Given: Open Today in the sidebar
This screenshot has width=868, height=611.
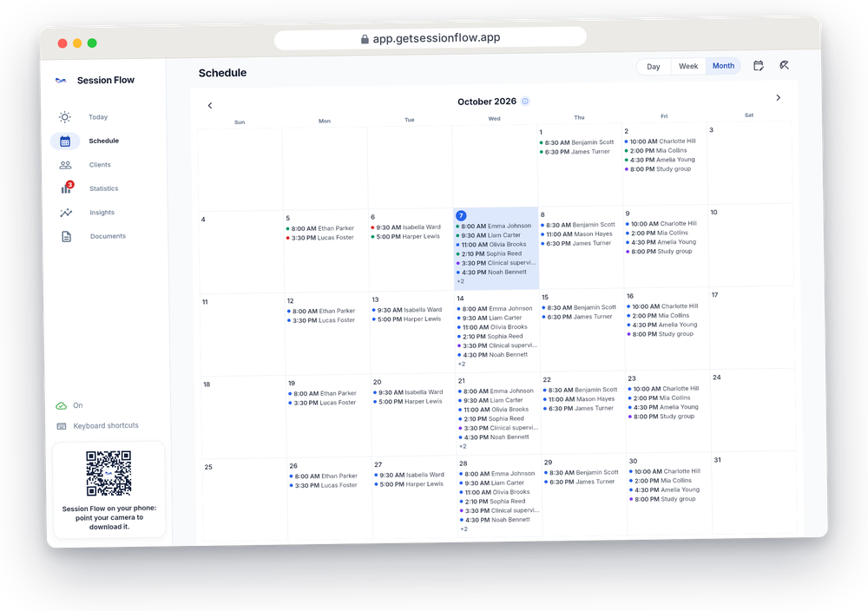Looking at the screenshot, I should [x=98, y=117].
